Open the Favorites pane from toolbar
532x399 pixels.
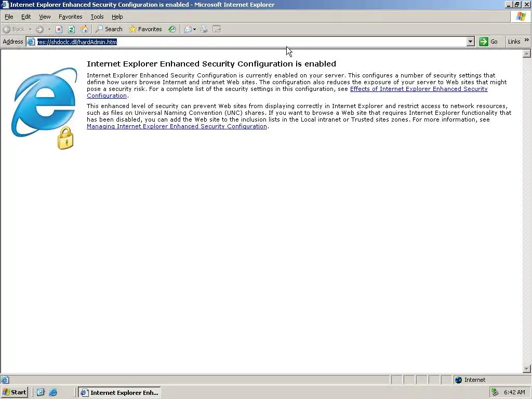pyautogui.click(x=145, y=29)
